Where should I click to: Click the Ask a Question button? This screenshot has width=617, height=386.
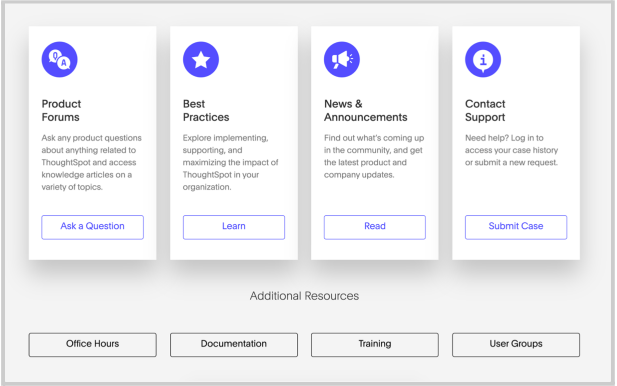(92, 227)
